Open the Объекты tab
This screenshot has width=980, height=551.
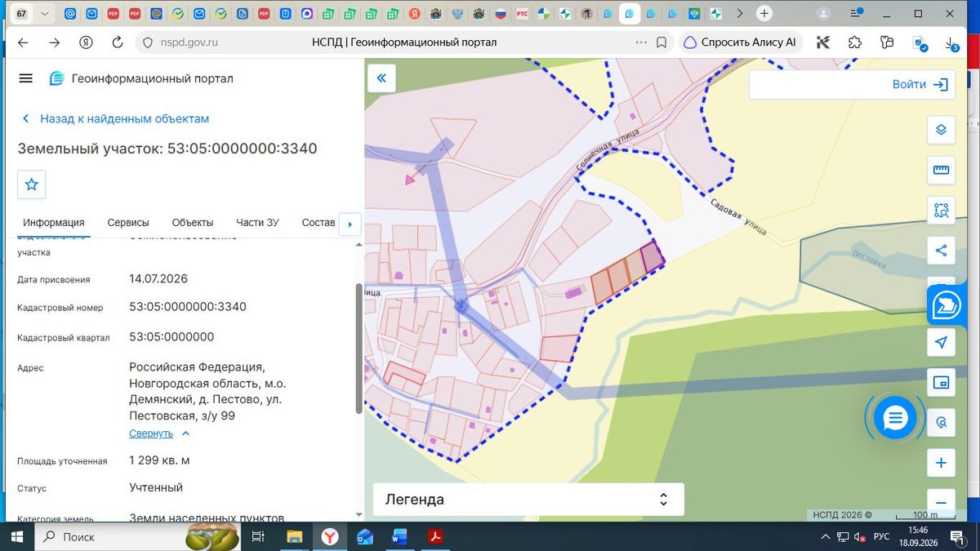193,223
